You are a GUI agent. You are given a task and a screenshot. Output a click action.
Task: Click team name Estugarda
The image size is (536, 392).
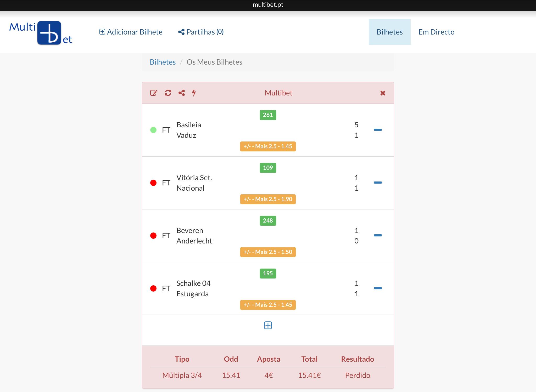[192, 294]
